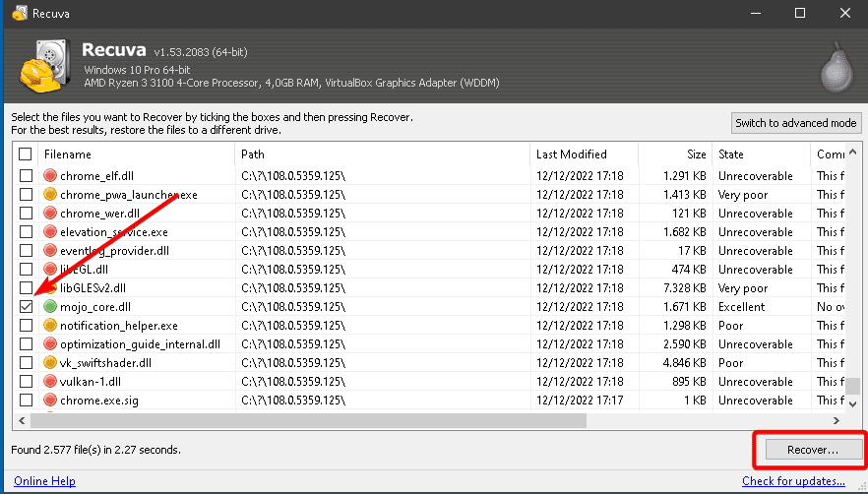Click the Recuva title bar app icon
868x494 pixels.
click(x=20, y=13)
